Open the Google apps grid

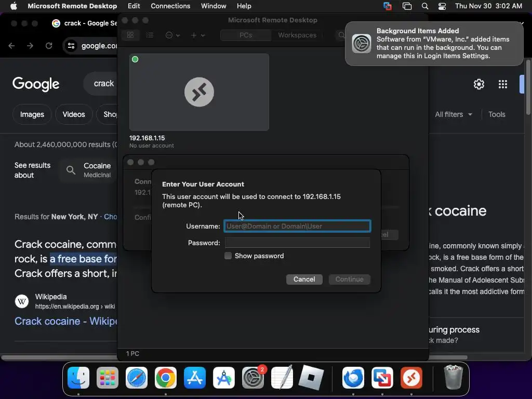click(x=503, y=84)
